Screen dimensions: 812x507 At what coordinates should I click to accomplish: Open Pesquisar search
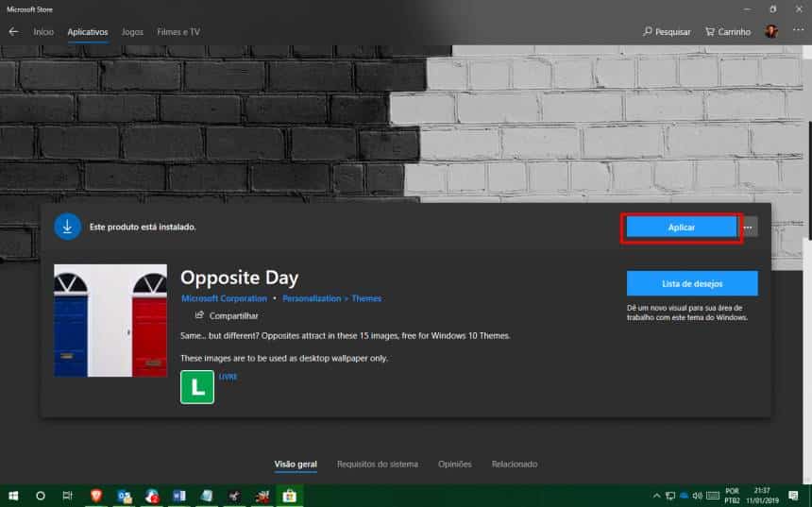pyautogui.click(x=667, y=32)
